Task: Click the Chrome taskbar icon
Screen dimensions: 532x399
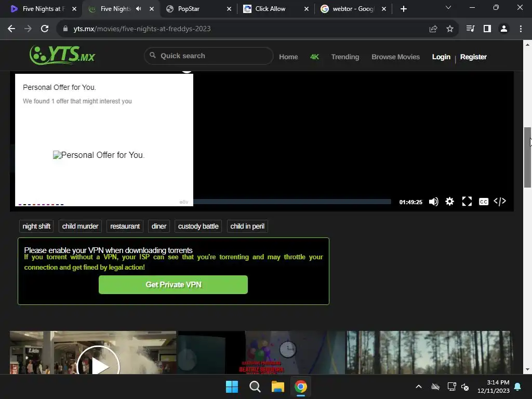Action: coord(301,387)
